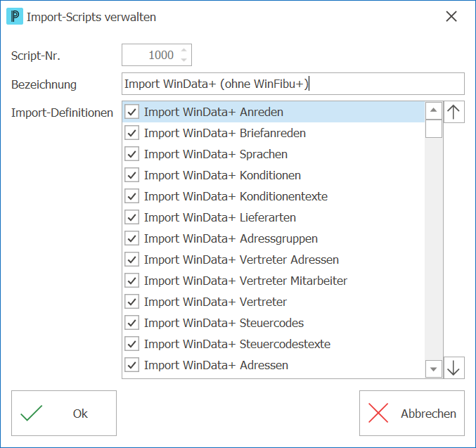
Task: Select row text Import WinData+ Lieferarten
Action: [220, 217]
